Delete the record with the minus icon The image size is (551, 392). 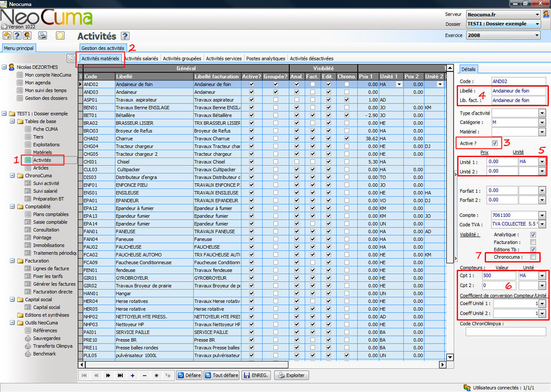(x=144, y=375)
